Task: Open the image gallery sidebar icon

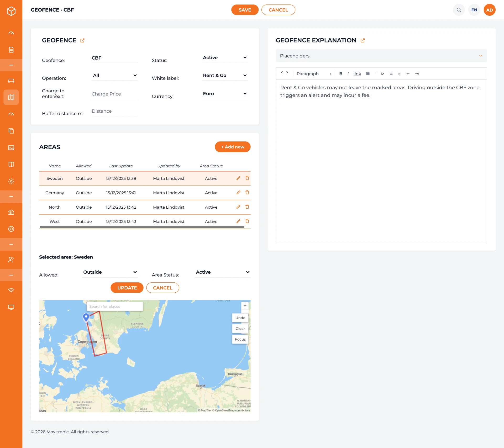Action: coord(11,148)
